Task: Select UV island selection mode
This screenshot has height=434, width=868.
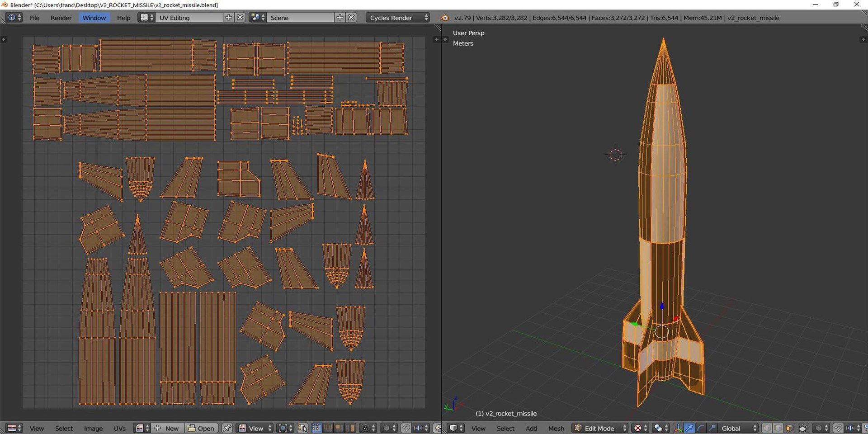Action: 350,428
